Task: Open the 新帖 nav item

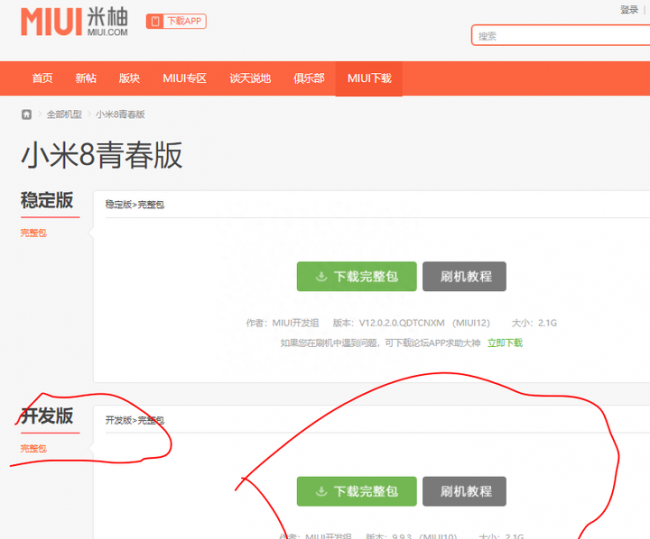Action: click(x=86, y=78)
